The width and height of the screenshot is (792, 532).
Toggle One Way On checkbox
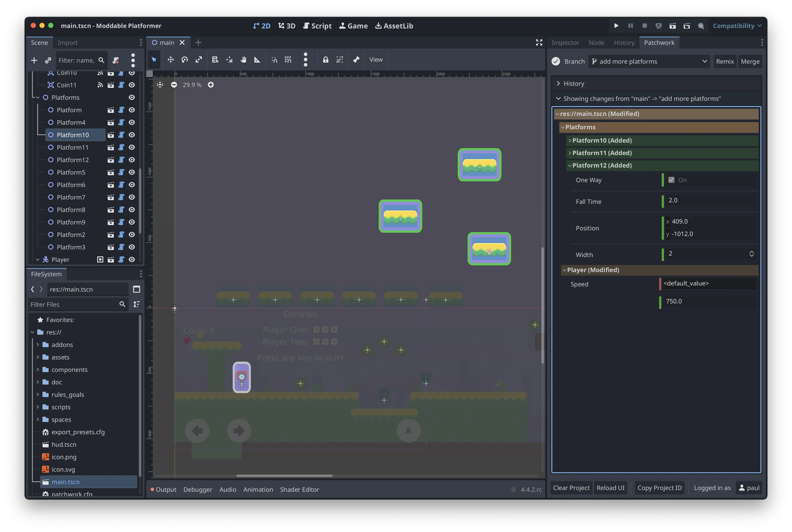pos(671,180)
